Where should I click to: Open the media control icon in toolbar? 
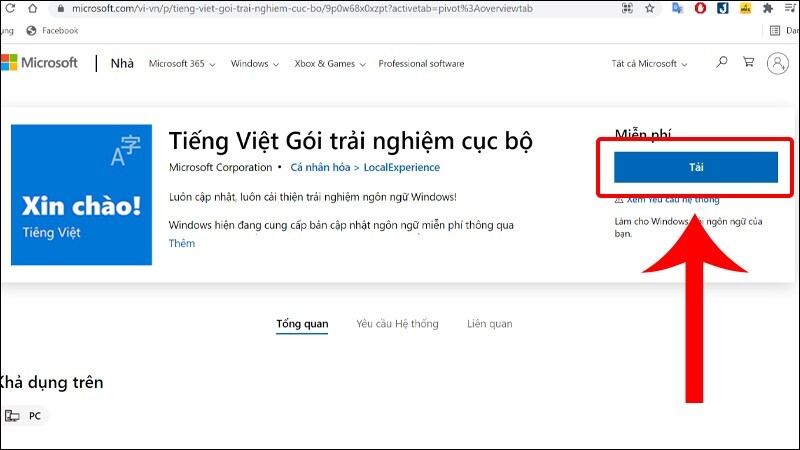point(790,8)
